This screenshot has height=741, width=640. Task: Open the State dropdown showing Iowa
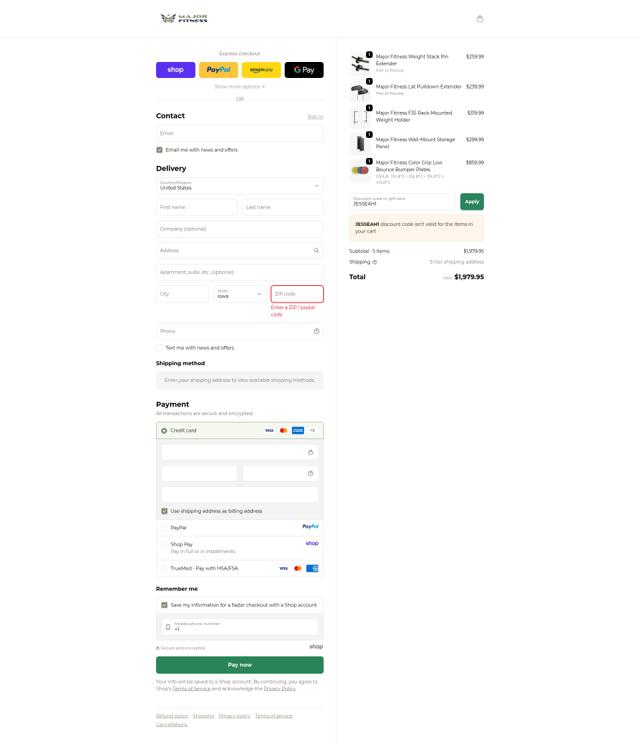click(240, 294)
